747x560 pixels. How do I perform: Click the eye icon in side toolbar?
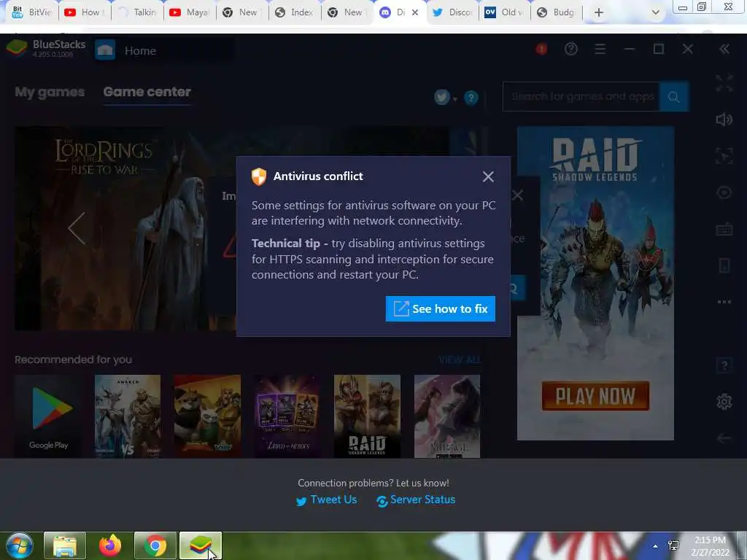point(724,192)
